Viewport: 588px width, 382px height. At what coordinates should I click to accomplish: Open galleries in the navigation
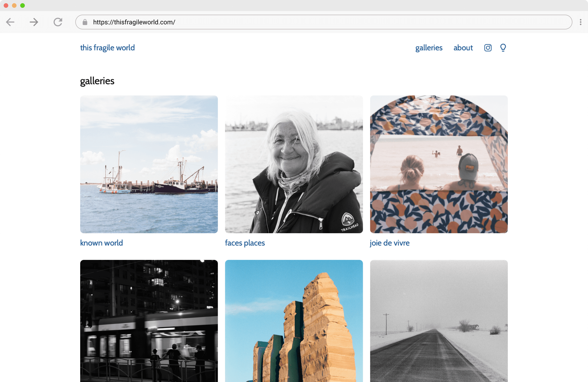[x=429, y=48]
